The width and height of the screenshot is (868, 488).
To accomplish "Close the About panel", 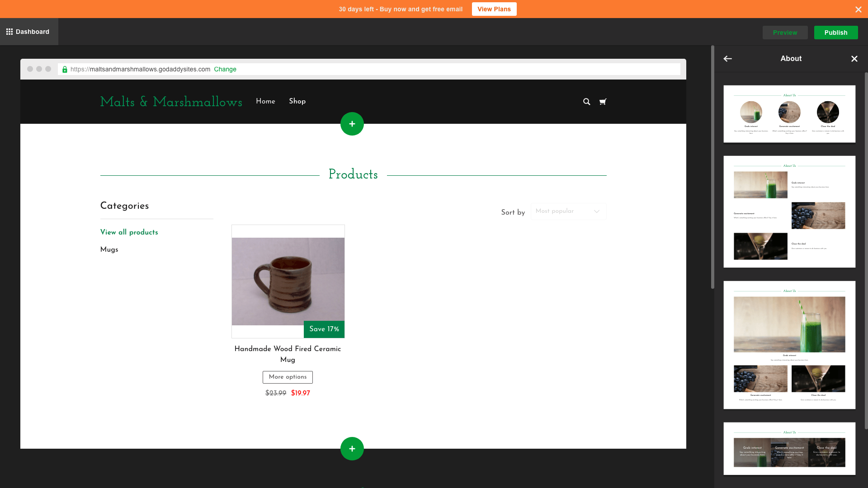I will 854,59.
